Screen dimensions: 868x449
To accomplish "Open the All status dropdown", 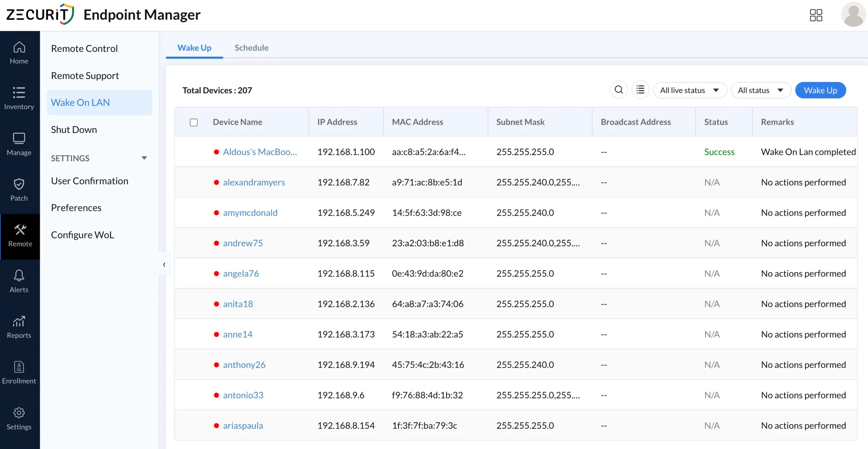I will [x=761, y=90].
